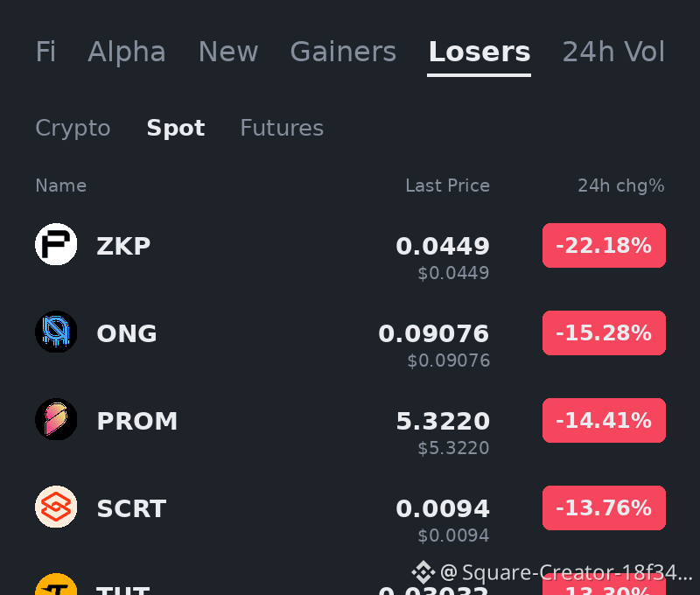Click the SCRT token logo icon

tap(56, 507)
